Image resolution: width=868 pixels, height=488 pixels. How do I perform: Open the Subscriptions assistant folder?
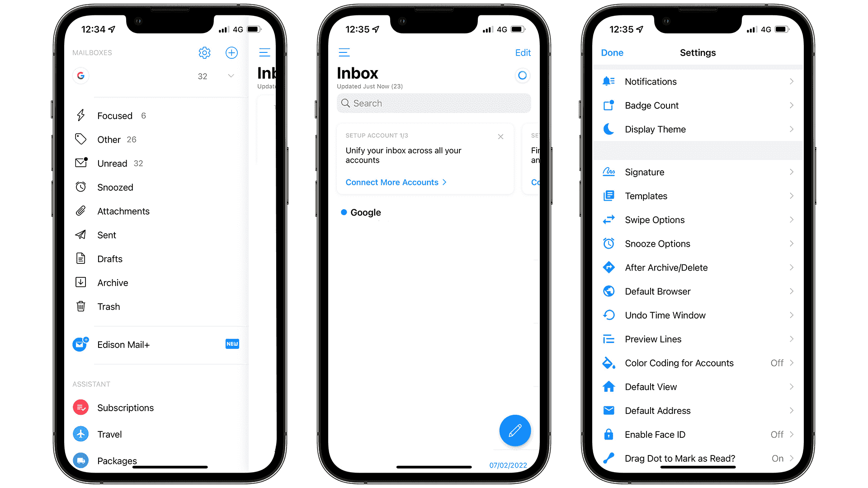point(125,408)
